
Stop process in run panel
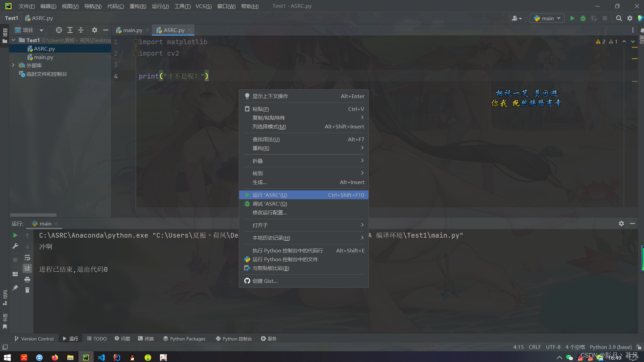click(15, 260)
